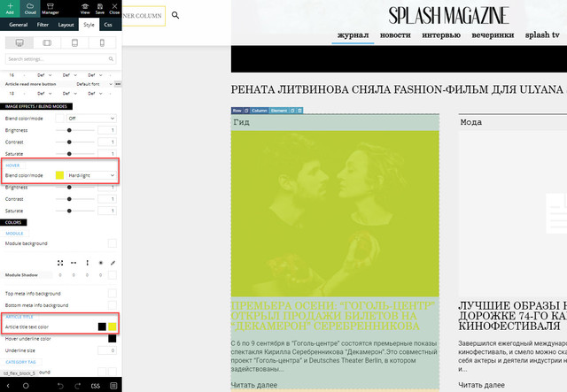Click Читать далее under the Гоголь-центр article
This screenshot has height=392, width=567.
[x=254, y=385]
